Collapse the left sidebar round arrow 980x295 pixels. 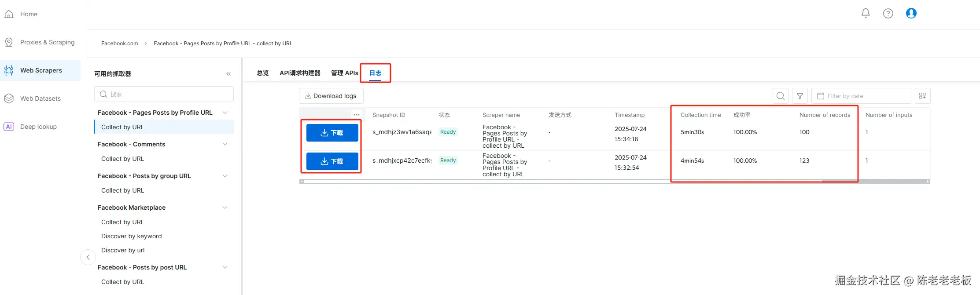(88, 257)
